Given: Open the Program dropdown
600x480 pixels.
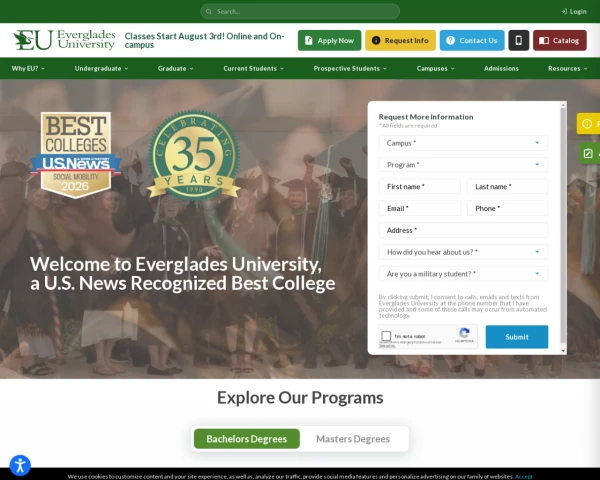Looking at the screenshot, I should click(x=463, y=165).
